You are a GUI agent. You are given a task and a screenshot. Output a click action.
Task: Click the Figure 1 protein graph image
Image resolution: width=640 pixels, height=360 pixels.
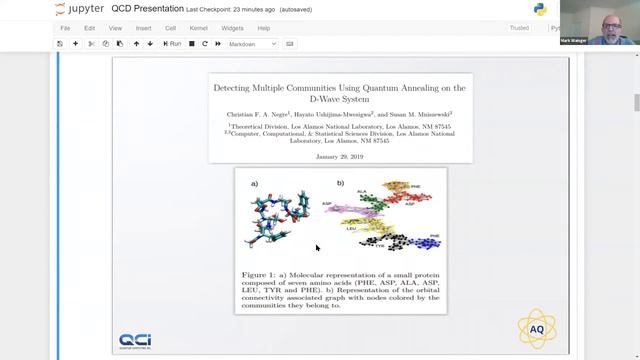(340, 215)
